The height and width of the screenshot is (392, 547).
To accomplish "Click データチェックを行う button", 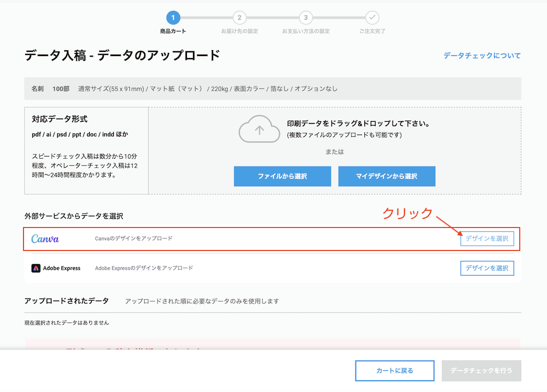I will (481, 371).
